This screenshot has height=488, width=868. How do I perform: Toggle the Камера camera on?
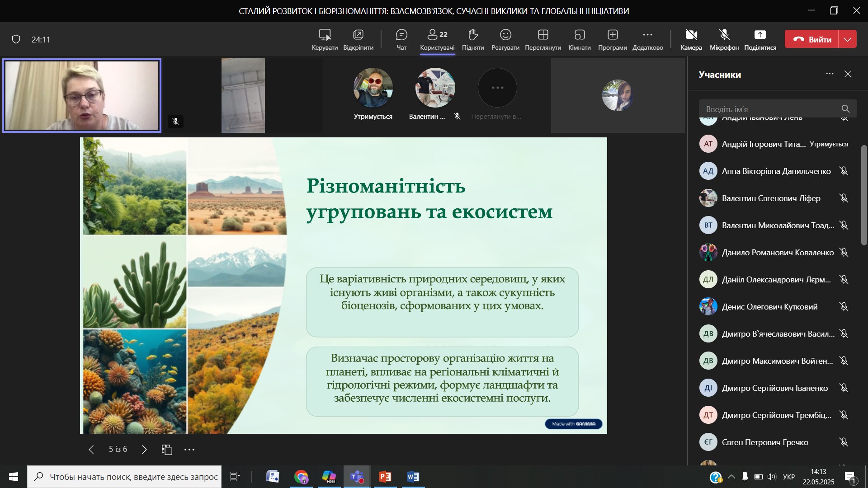[691, 35]
